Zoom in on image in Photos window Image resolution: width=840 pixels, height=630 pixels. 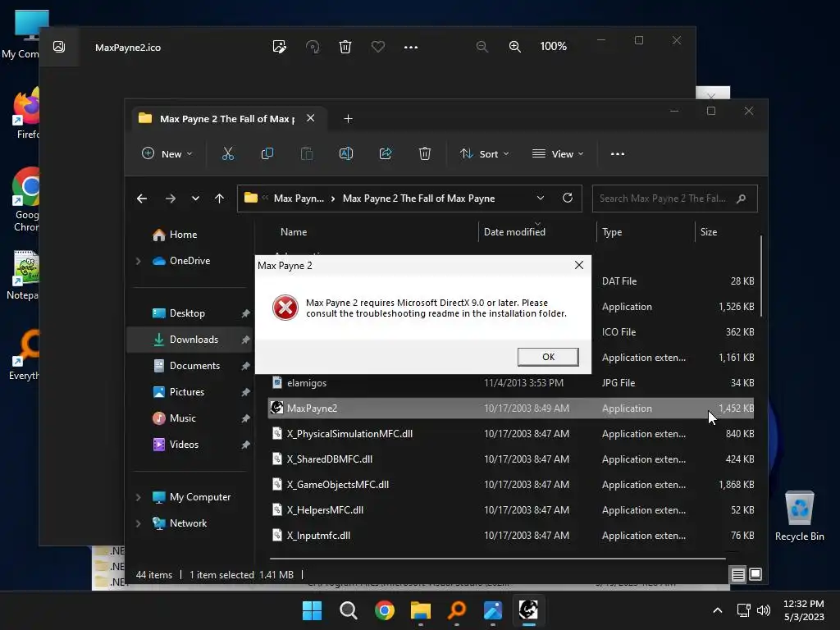point(515,47)
